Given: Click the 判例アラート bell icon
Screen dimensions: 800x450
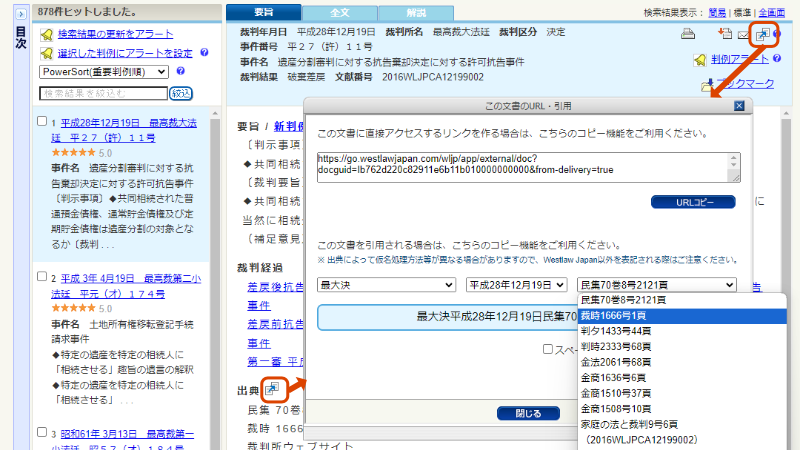Looking at the screenshot, I should (x=700, y=60).
